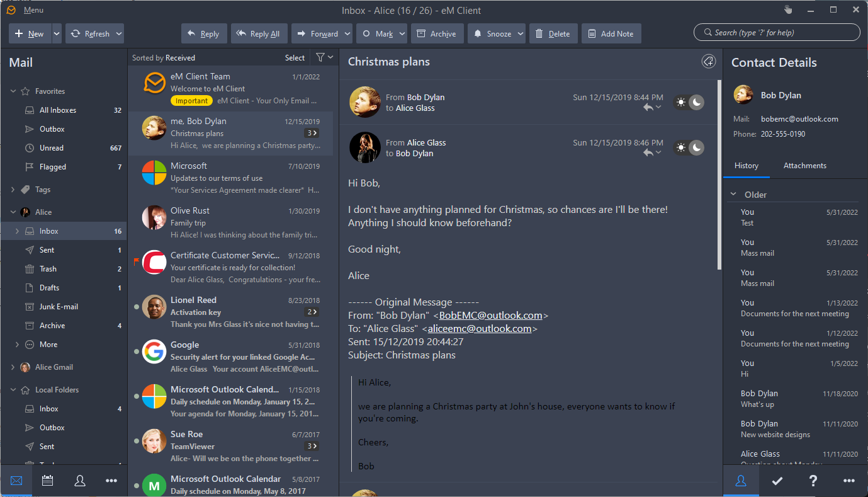Click the red flag on Certificate Customer Service email
The width and height of the screenshot is (868, 497).
pyautogui.click(x=136, y=260)
